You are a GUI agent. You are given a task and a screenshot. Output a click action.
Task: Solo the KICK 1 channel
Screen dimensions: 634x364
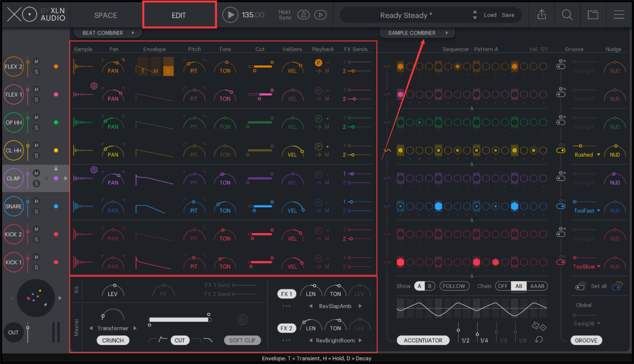point(36,267)
